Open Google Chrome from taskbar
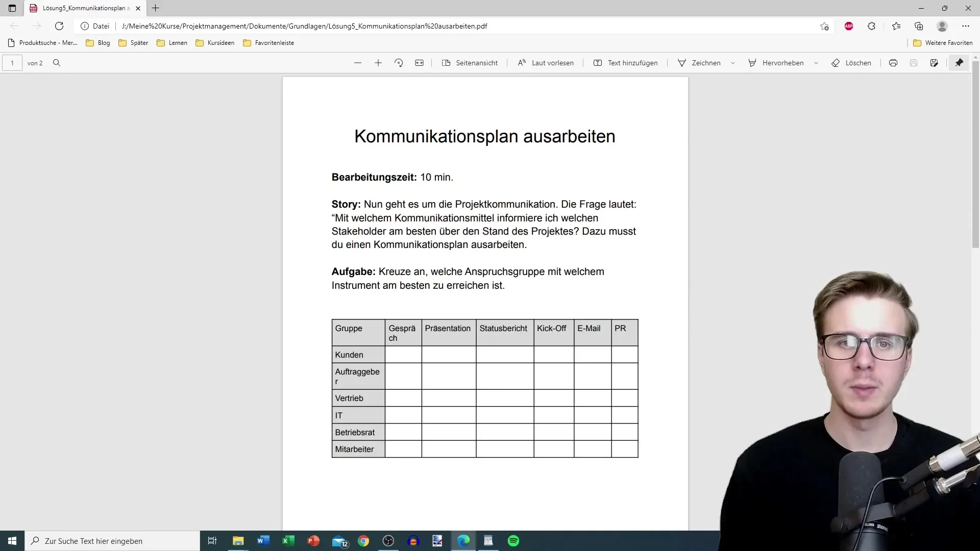The width and height of the screenshot is (980, 551). [363, 541]
